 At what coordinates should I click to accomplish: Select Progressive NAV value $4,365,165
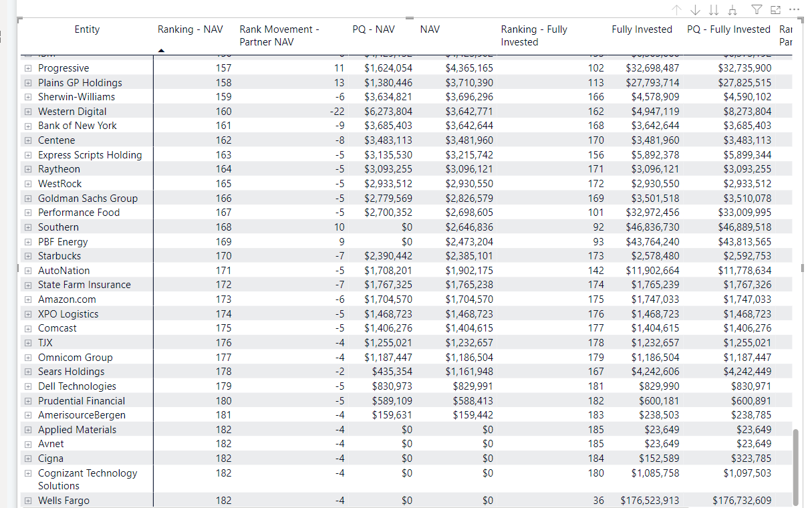point(469,68)
